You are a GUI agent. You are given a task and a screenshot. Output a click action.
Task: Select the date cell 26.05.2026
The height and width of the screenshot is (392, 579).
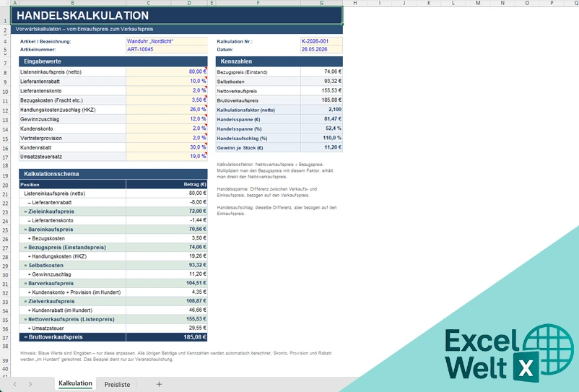[321, 49]
